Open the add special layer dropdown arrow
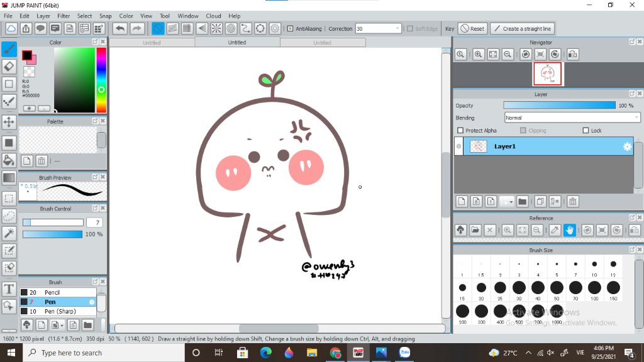Image resolution: width=644 pixels, height=362 pixels. (x=511, y=202)
